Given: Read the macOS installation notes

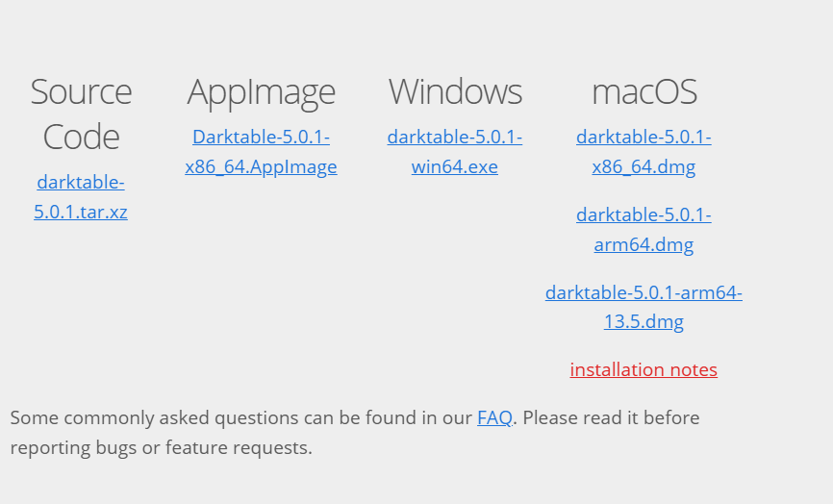Looking at the screenshot, I should click(644, 369).
